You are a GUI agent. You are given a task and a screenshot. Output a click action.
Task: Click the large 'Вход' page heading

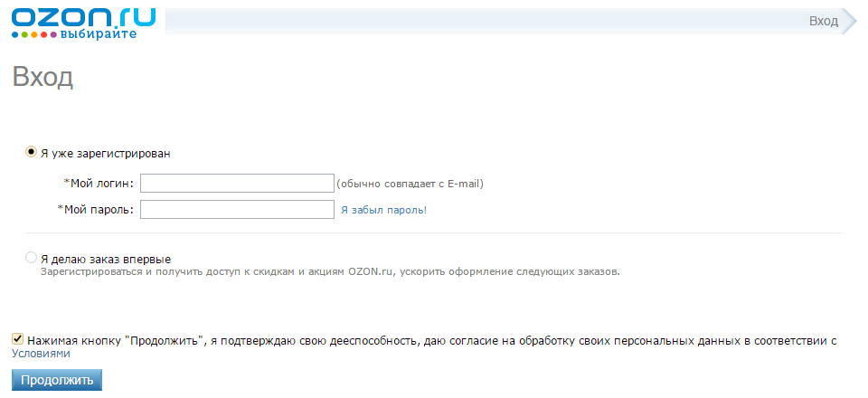pyautogui.click(x=42, y=78)
